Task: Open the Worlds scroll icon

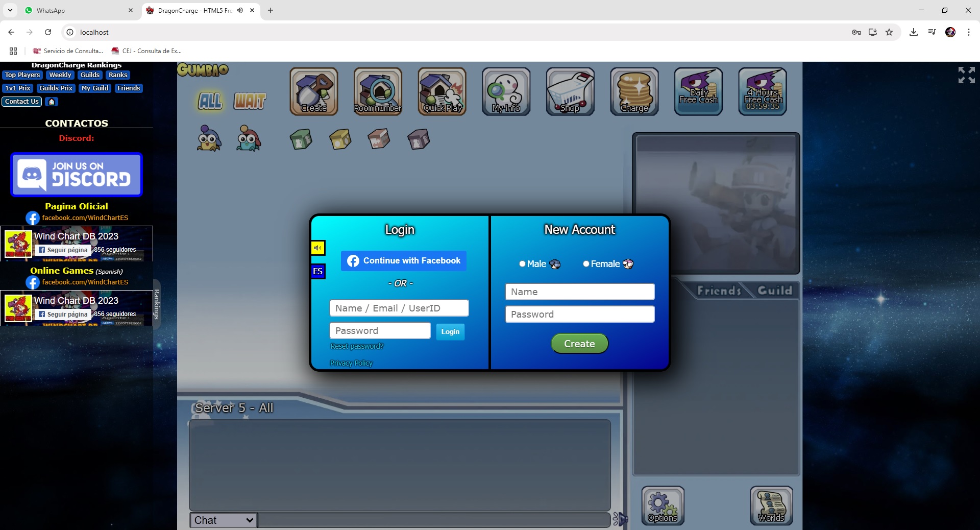Action: click(x=770, y=505)
